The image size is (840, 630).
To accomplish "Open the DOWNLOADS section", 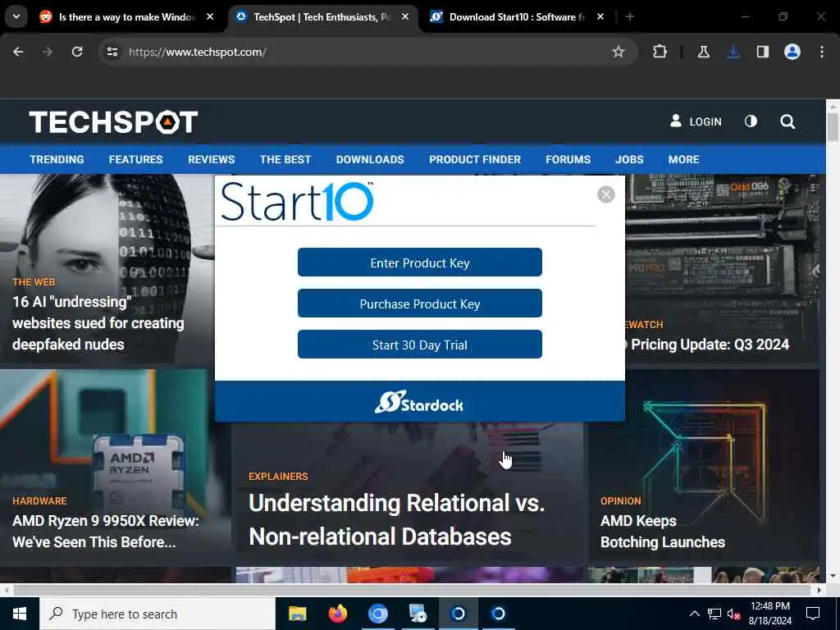I will 370,160.
